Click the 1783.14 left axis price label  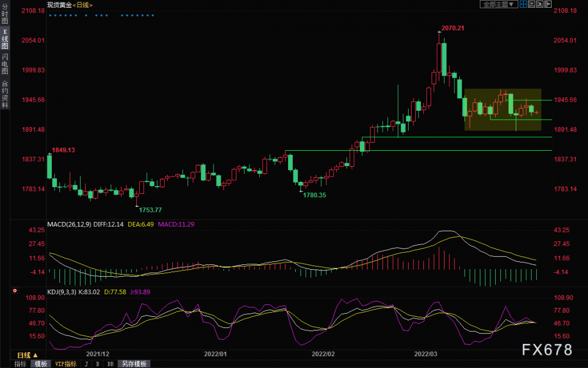(x=33, y=189)
